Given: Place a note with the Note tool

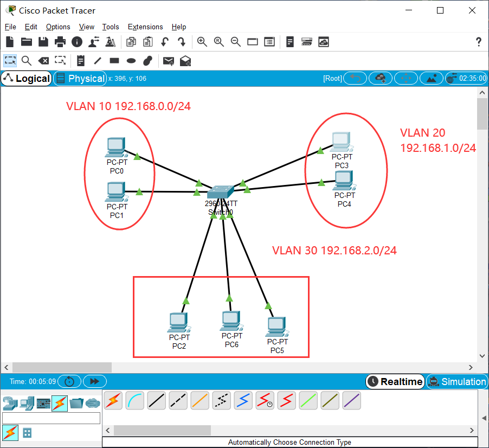Looking at the screenshot, I should click(x=81, y=61).
